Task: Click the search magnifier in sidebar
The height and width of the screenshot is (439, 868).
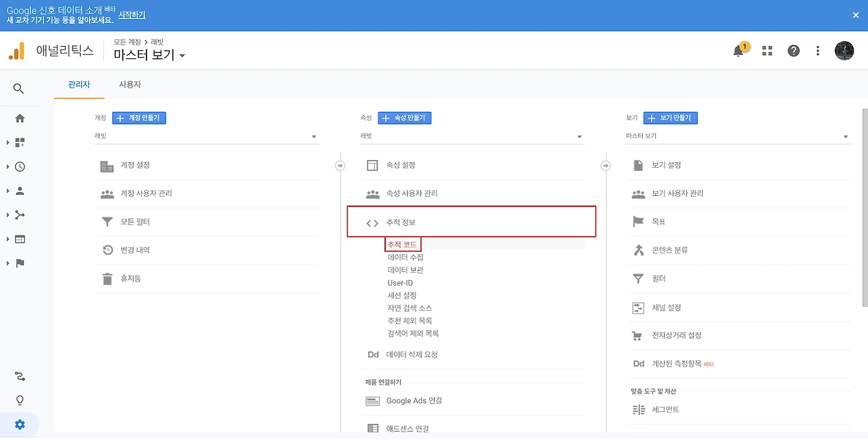Action: 19,89
